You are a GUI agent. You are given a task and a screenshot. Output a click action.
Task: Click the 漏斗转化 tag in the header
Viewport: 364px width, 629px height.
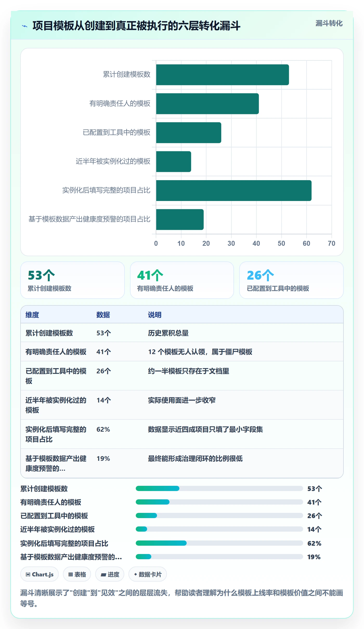click(329, 23)
